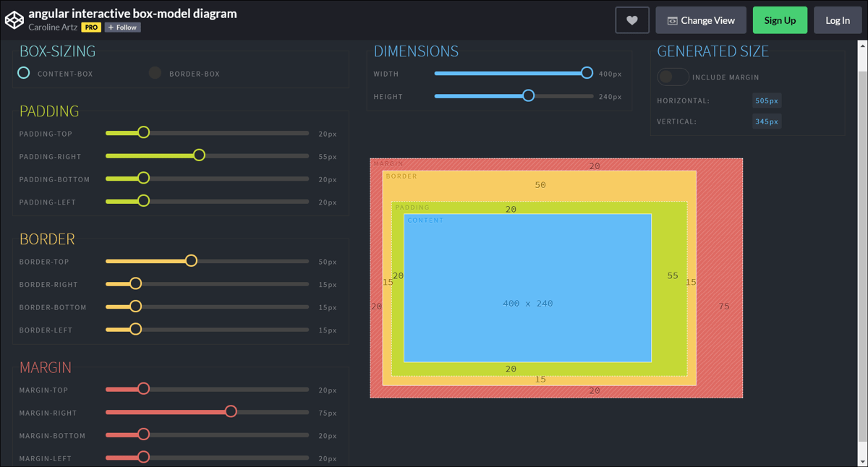Image resolution: width=868 pixels, height=467 pixels.
Task: Select the PADDING-TOP slider handle
Action: pyautogui.click(x=143, y=132)
